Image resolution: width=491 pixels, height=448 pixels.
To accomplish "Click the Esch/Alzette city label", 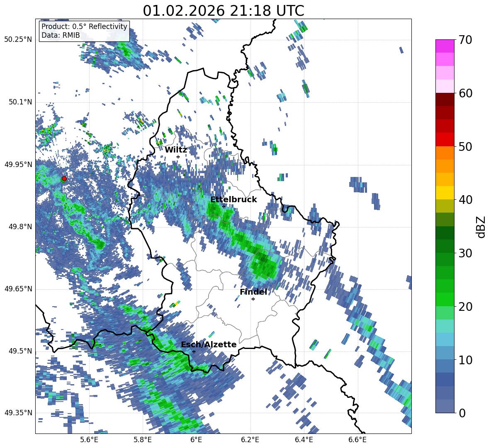I will pyautogui.click(x=209, y=345).
